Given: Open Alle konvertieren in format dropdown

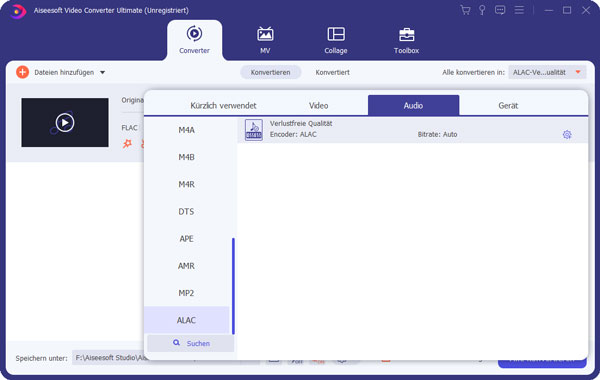Looking at the screenshot, I should point(547,72).
